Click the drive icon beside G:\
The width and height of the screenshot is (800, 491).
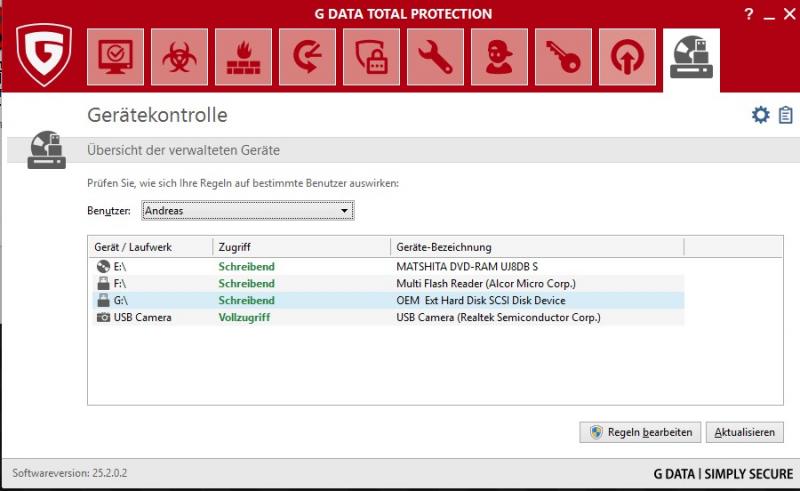pos(103,300)
